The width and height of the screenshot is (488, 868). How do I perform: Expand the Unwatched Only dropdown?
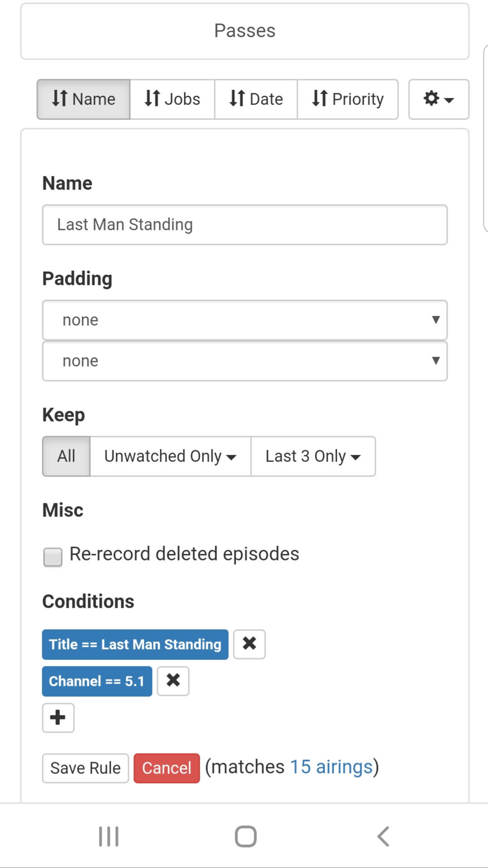(x=170, y=456)
